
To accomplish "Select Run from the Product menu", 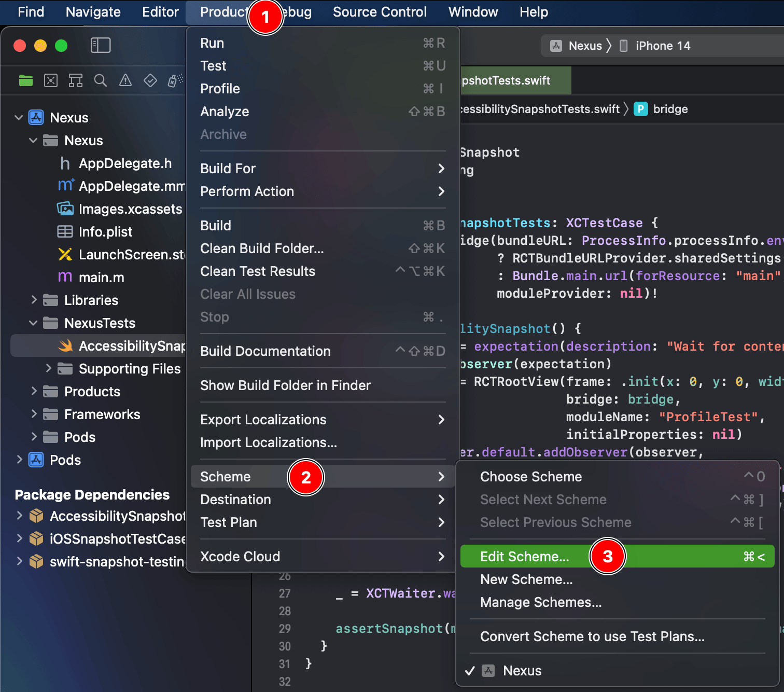I will (323, 43).
